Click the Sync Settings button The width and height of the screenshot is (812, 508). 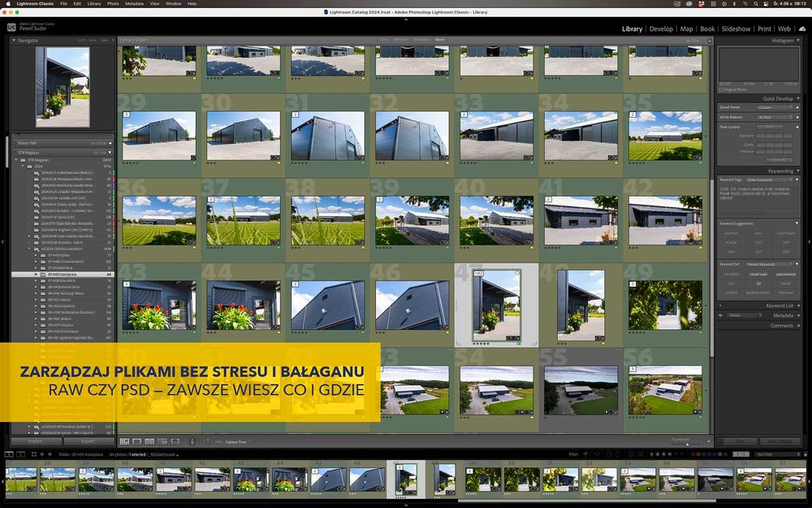point(780,441)
